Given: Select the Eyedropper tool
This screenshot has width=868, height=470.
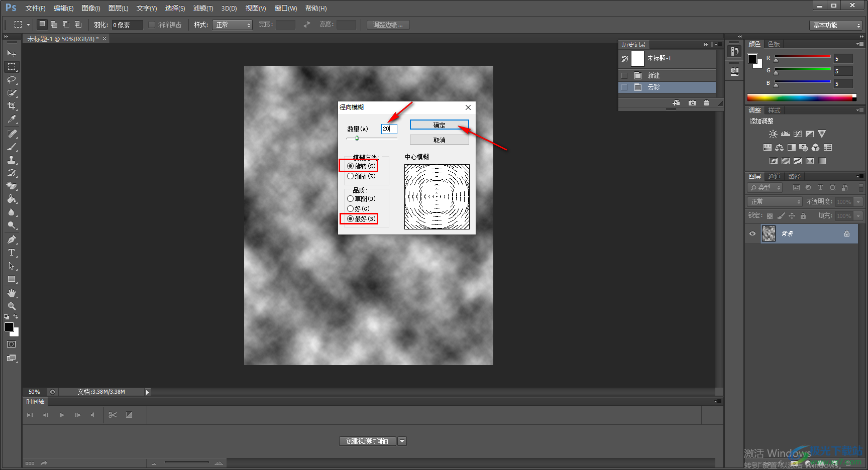Looking at the screenshot, I should tap(12, 119).
